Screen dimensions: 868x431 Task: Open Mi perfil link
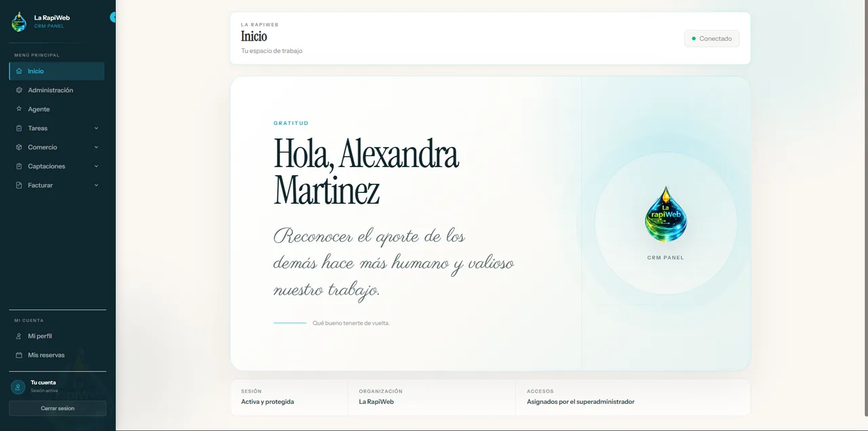(57, 336)
